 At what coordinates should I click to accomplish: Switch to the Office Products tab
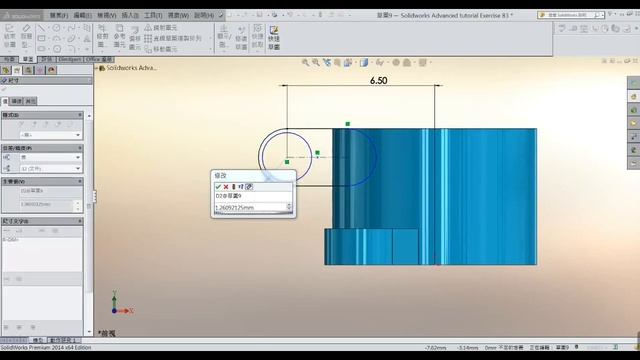pos(99,60)
